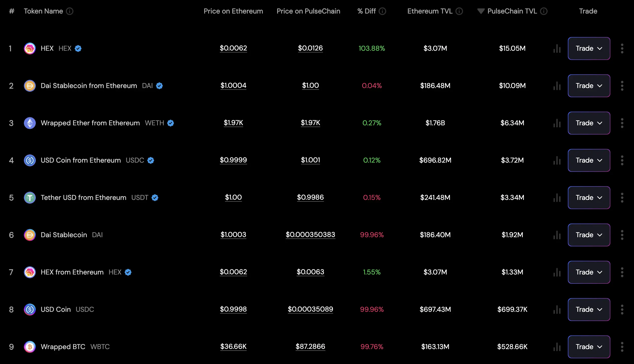Click the Token Name column header
The height and width of the screenshot is (364, 634).
coord(43,11)
